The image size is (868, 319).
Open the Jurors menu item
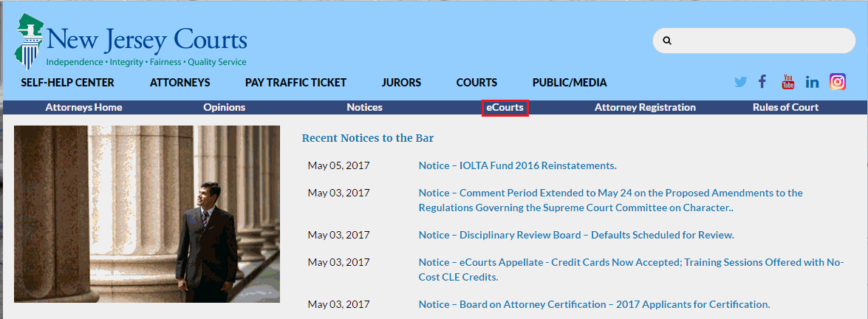click(x=401, y=83)
